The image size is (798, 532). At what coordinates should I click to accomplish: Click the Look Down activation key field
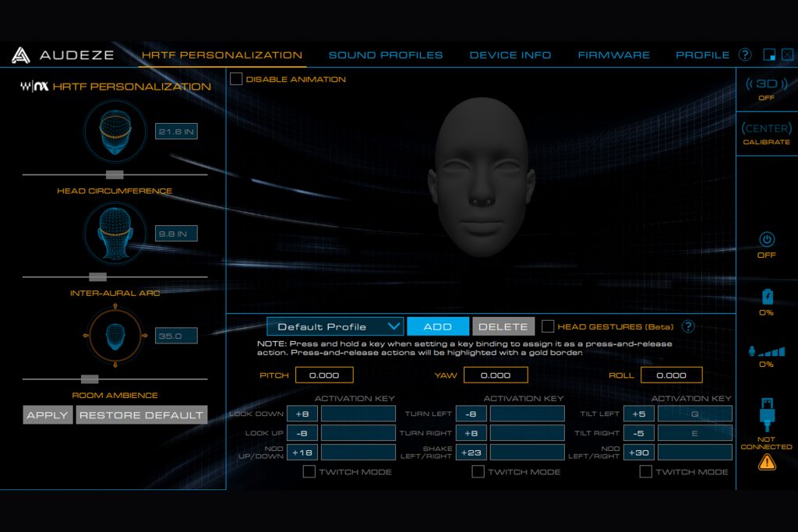pos(358,414)
